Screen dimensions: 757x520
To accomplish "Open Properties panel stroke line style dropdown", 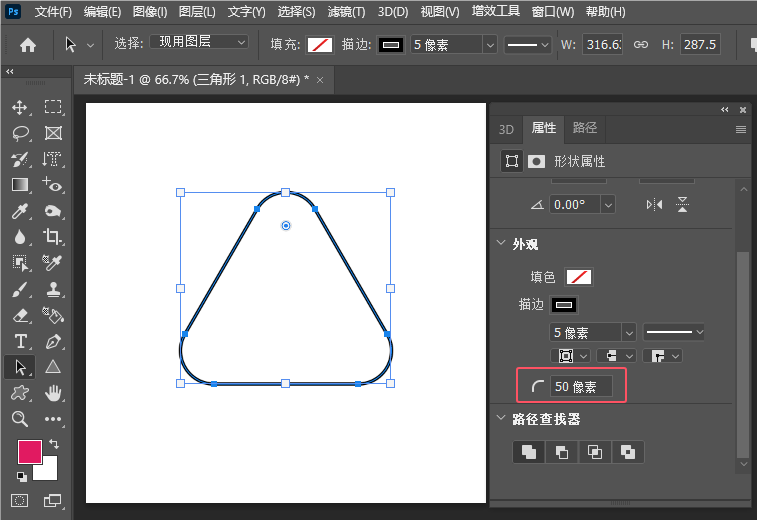I will coord(674,332).
